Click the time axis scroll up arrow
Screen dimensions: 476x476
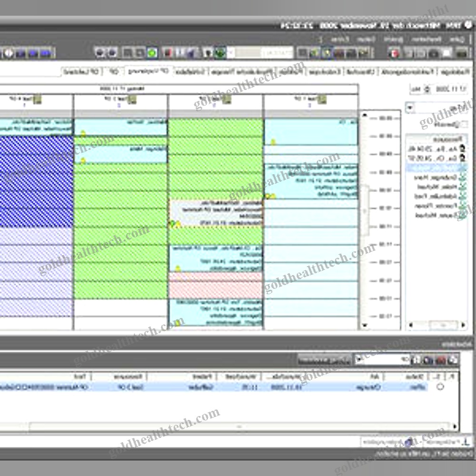tap(365, 115)
